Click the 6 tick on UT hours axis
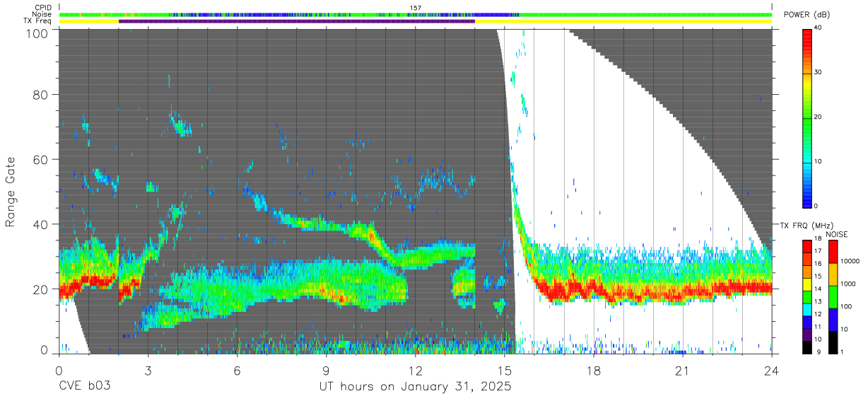Viewport: 868px width, 401px height. click(237, 370)
